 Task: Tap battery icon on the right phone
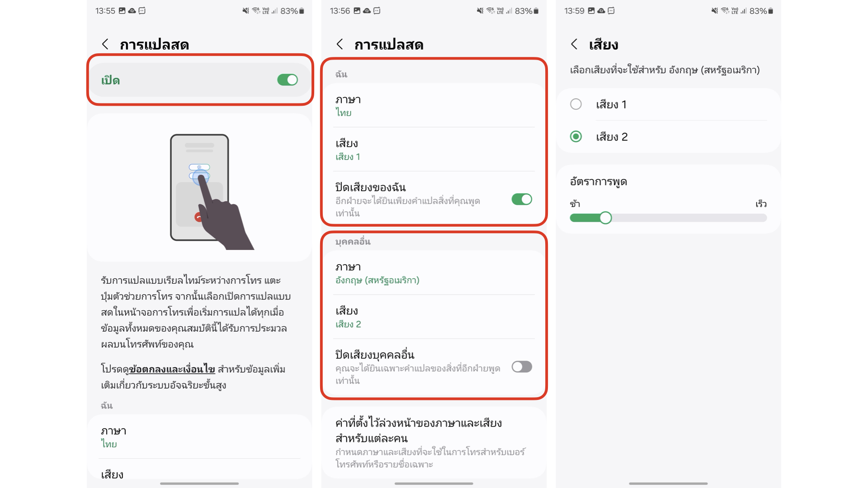(x=771, y=11)
